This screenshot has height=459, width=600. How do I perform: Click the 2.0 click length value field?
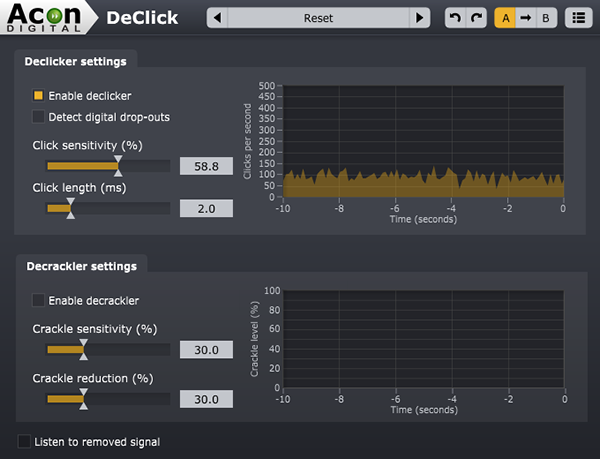tap(206, 208)
